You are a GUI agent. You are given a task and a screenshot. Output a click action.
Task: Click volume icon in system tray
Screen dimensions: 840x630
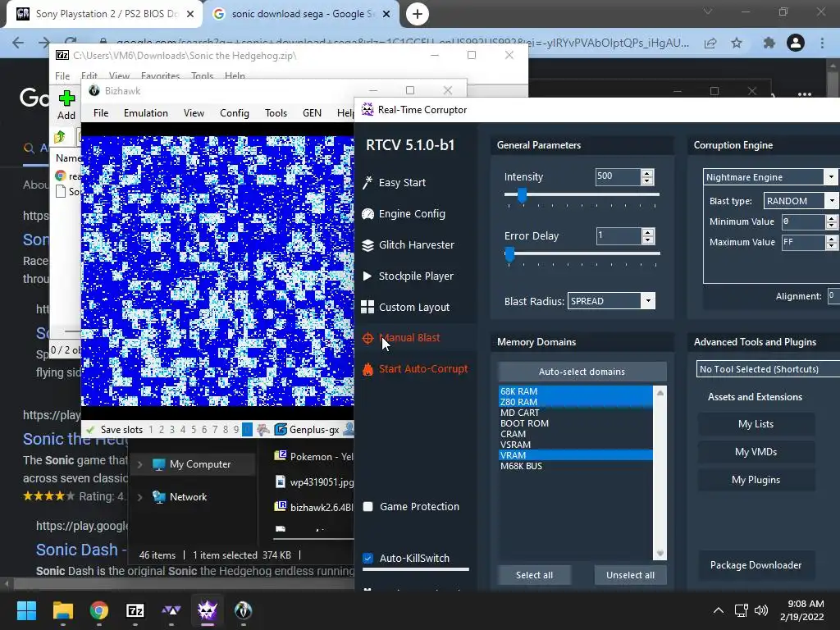point(760,610)
